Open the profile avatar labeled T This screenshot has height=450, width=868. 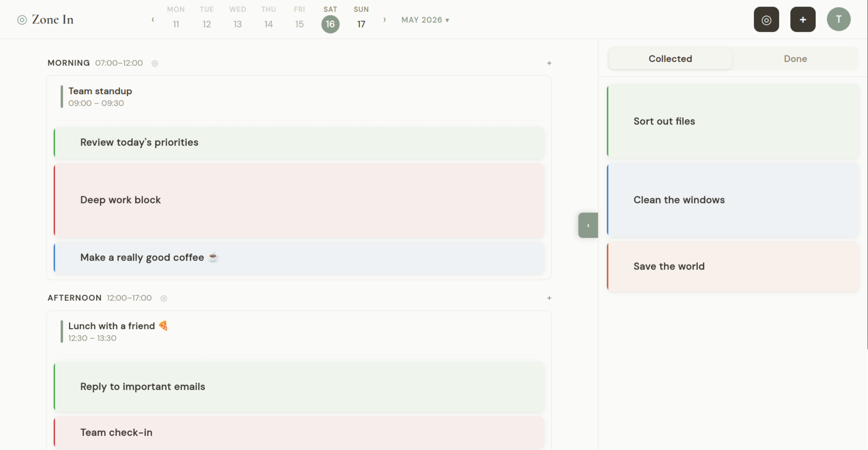838,19
